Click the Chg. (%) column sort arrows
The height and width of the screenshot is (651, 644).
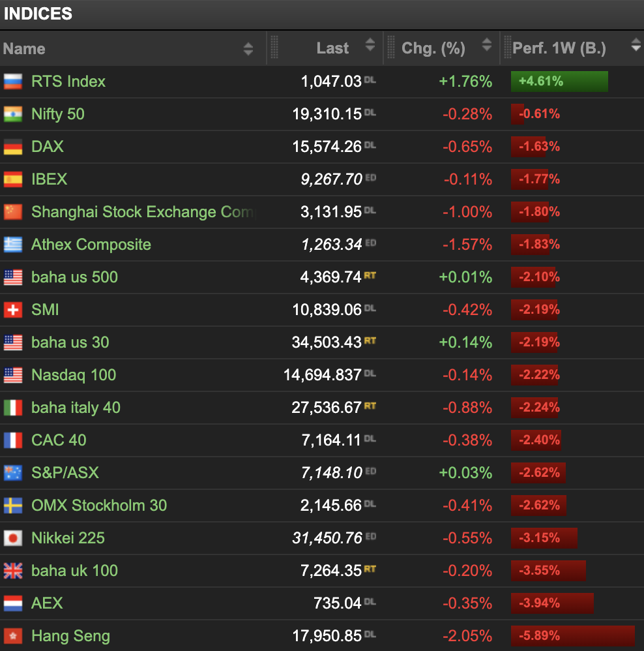(x=486, y=46)
